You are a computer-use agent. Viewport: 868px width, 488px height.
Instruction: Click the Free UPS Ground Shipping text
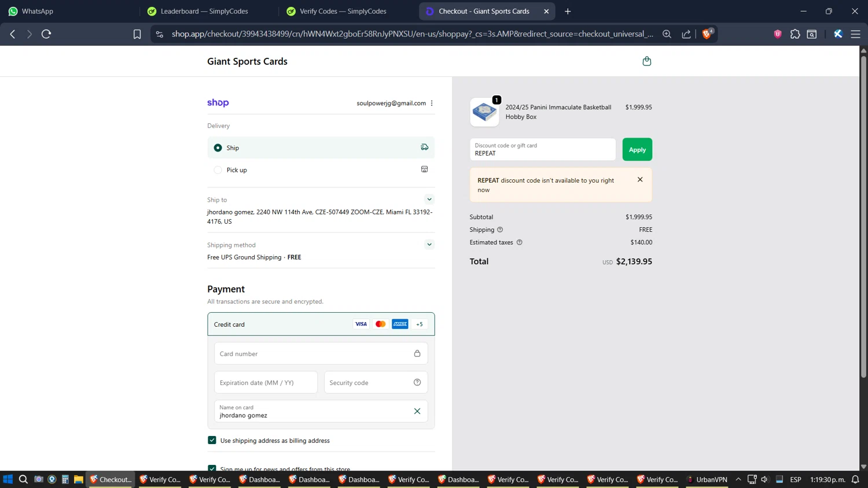244,257
